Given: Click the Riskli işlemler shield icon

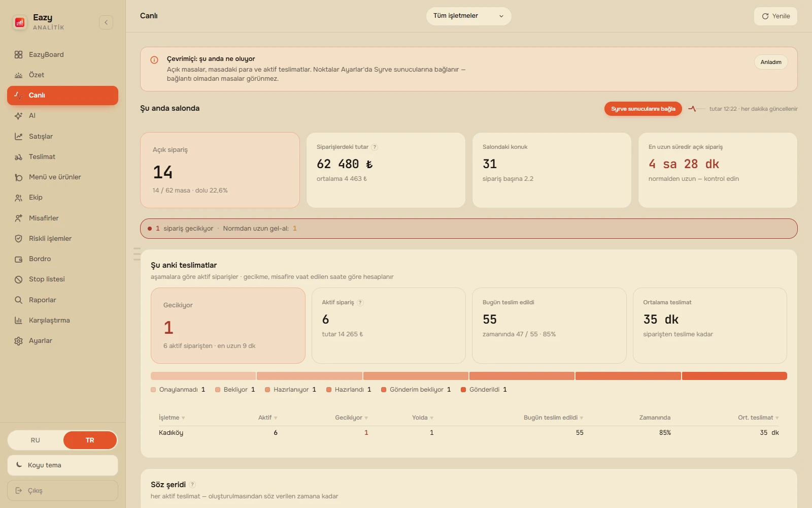Looking at the screenshot, I should click(x=19, y=239).
